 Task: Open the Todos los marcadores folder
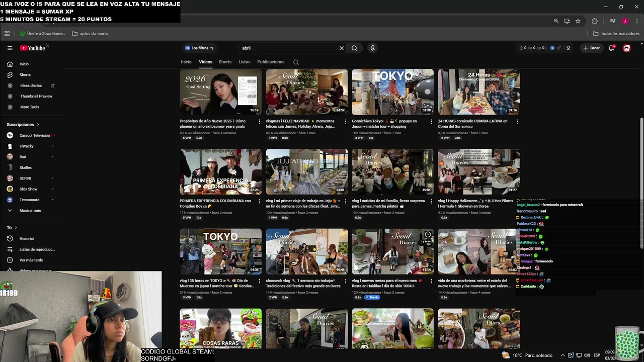616,34
